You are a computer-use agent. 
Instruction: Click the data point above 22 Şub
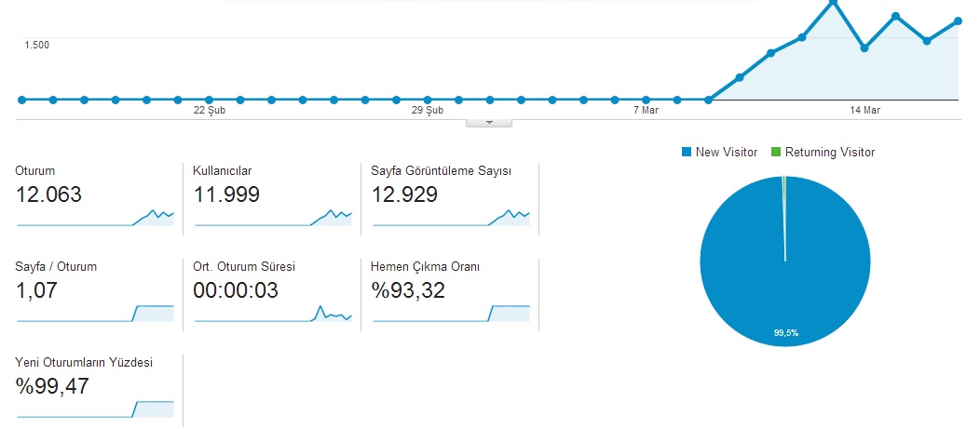coord(210,100)
